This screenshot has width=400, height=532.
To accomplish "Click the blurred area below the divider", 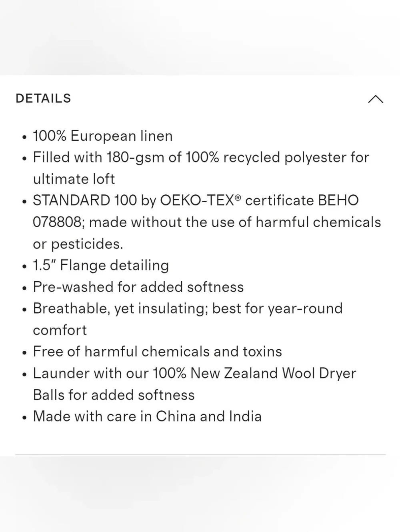I will [x=200, y=494].
